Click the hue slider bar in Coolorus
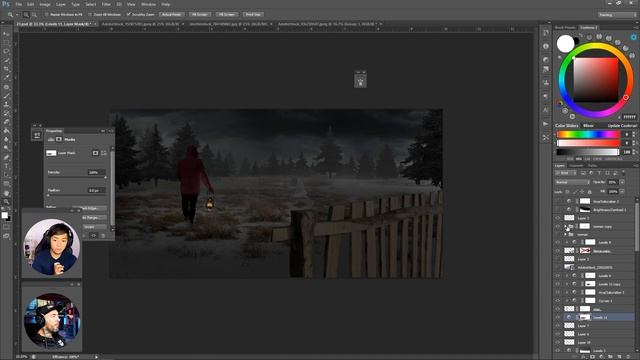The width and height of the screenshot is (640, 360). [588, 135]
